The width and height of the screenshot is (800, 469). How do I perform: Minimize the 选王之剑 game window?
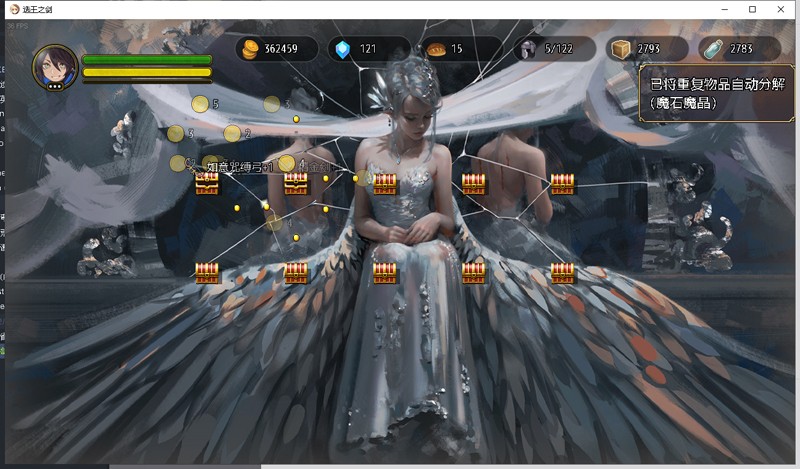(x=724, y=9)
